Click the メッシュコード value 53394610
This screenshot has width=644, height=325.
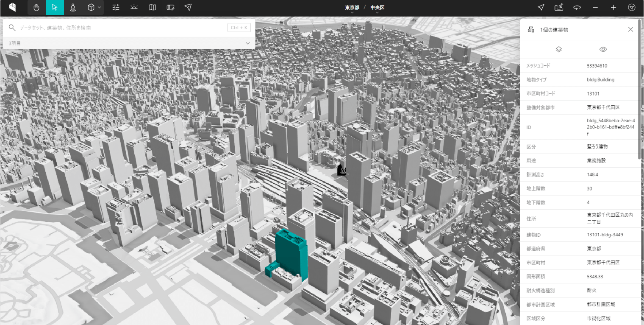point(597,66)
